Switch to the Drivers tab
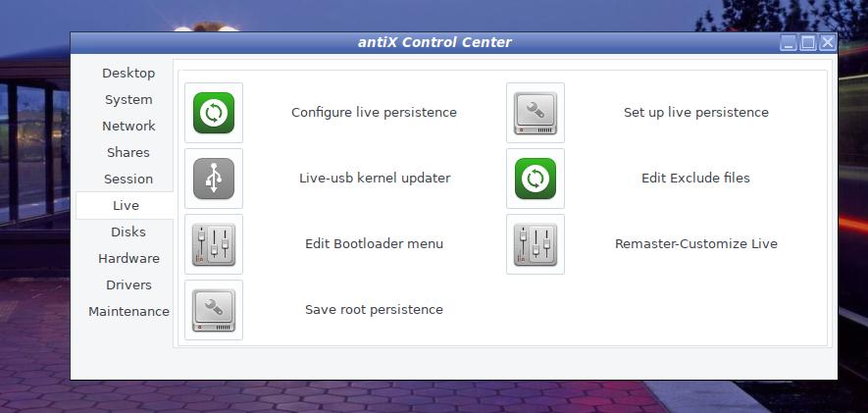 coord(128,285)
